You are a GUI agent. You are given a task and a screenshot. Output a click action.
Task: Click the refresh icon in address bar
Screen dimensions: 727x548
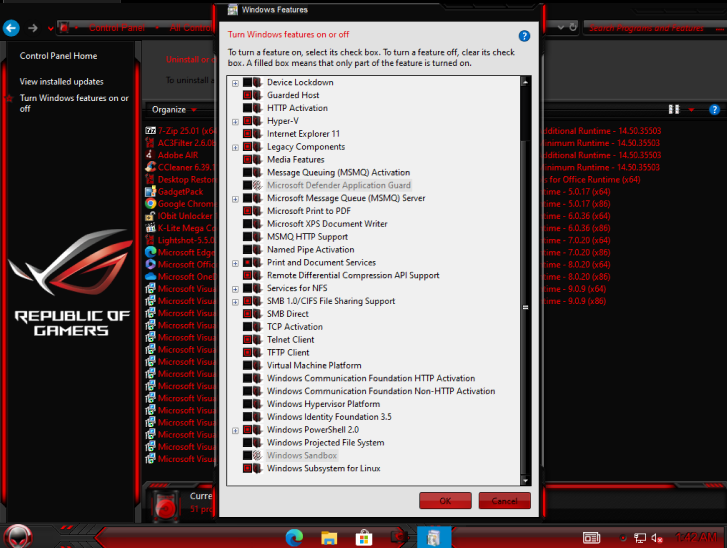(x=573, y=27)
